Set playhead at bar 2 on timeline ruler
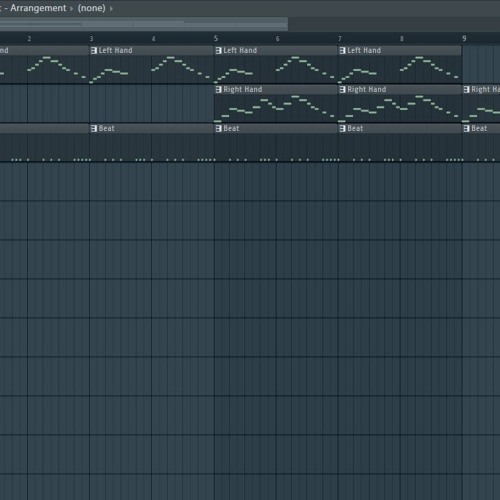 pos(29,39)
